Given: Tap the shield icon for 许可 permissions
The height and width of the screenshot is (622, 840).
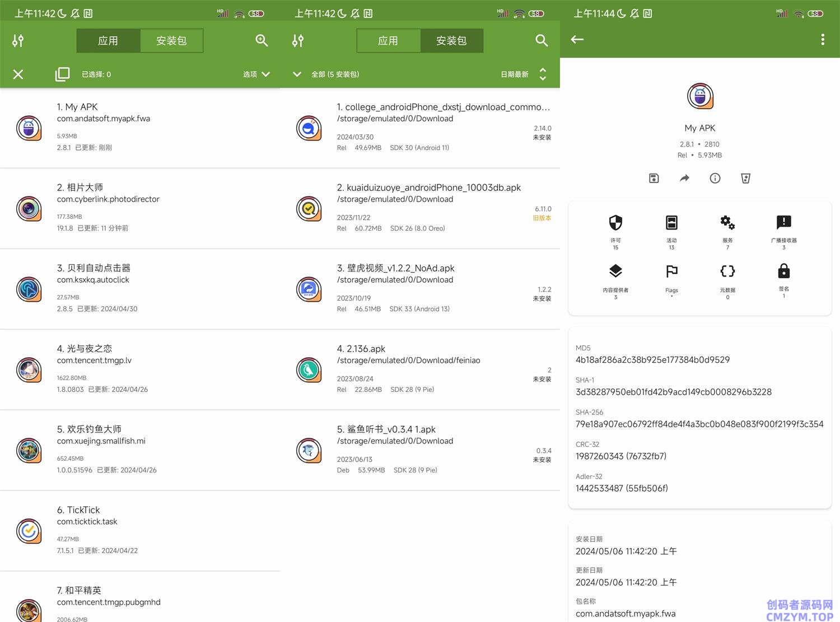Looking at the screenshot, I should 615,223.
